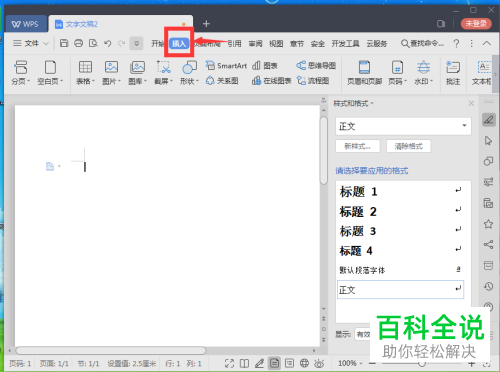Insert a page break (分页)

coord(21,72)
